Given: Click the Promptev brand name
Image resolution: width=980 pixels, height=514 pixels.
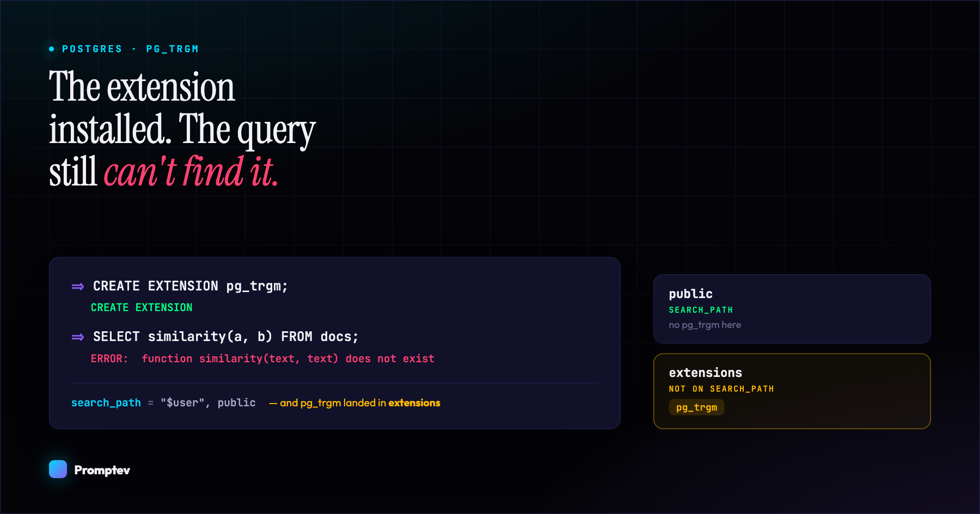Looking at the screenshot, I should (102, 470).
